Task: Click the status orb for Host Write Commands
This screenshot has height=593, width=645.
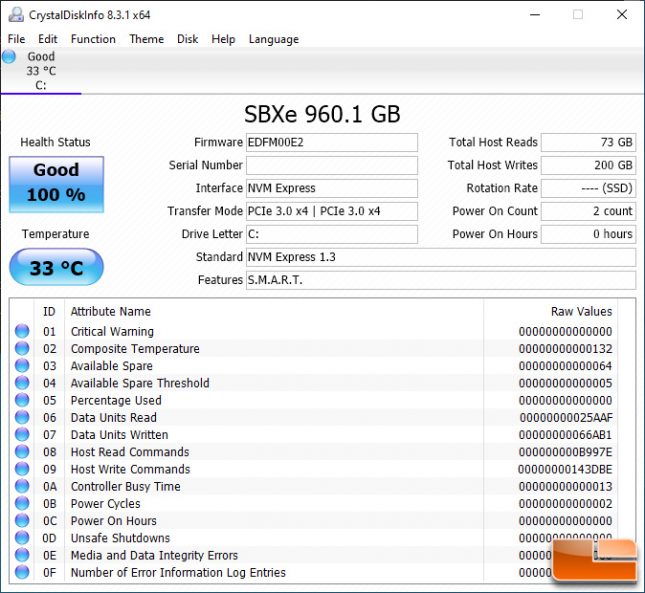Action: click(x=22, y=469)
